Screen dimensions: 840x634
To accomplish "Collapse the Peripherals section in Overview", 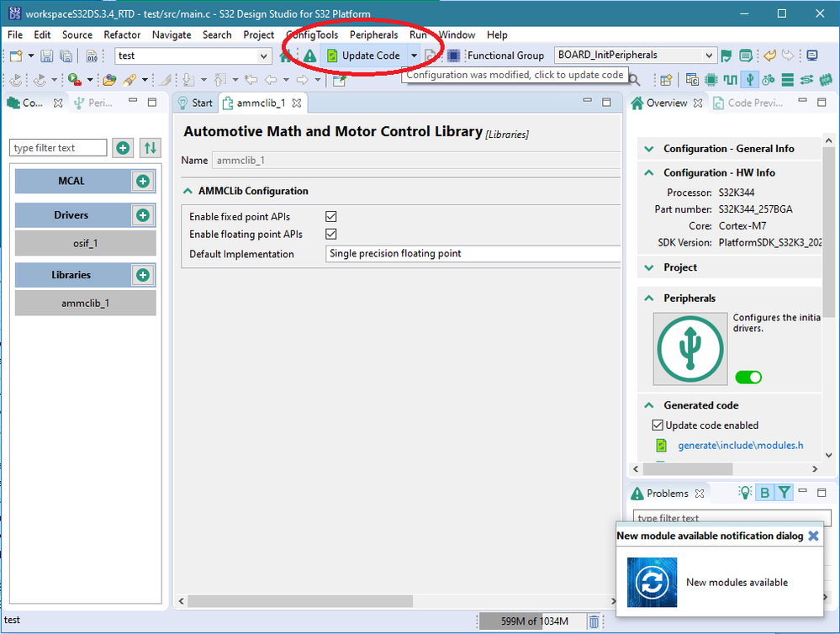I will 649,298.
